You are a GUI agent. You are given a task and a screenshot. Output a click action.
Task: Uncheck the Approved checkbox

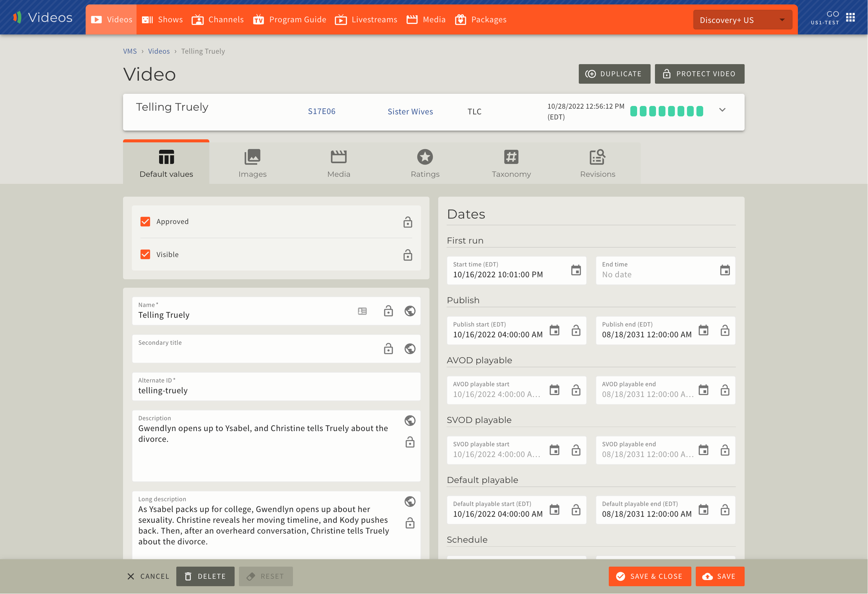point(145,222)
